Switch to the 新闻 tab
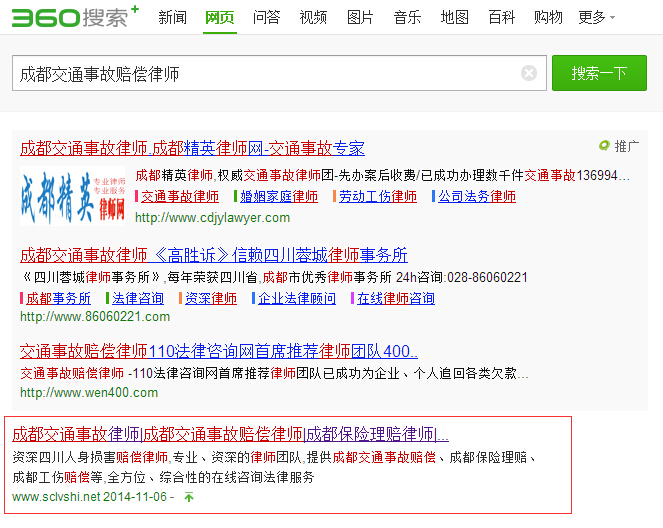Viewport: 663px width, 528px height. pos(172,17)
